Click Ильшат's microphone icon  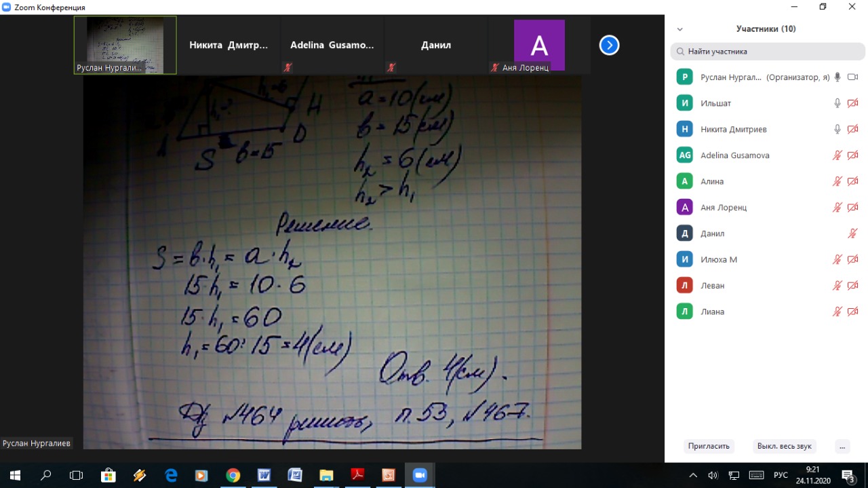[837, 103]
